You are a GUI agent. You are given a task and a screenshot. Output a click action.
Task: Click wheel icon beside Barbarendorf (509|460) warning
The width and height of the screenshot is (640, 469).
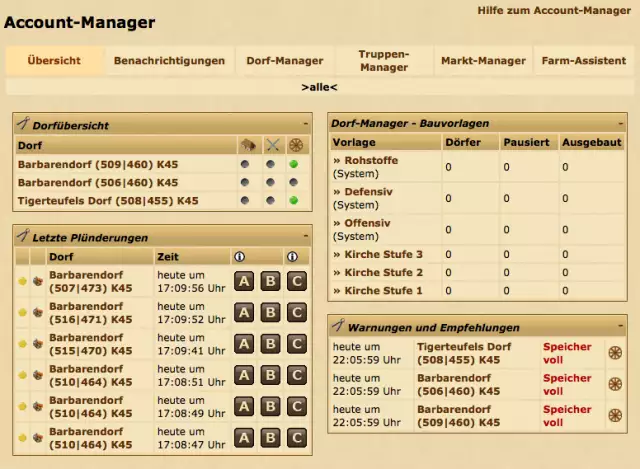pos(615,415)
